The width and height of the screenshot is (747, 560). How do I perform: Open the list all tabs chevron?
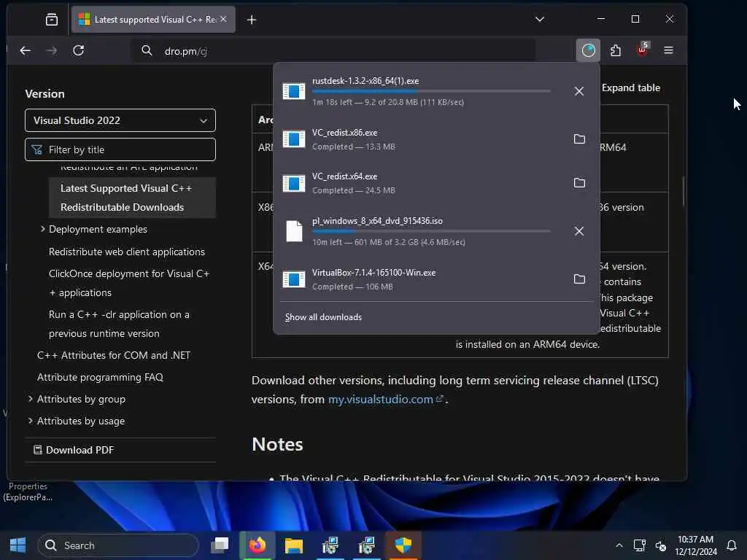539,19
